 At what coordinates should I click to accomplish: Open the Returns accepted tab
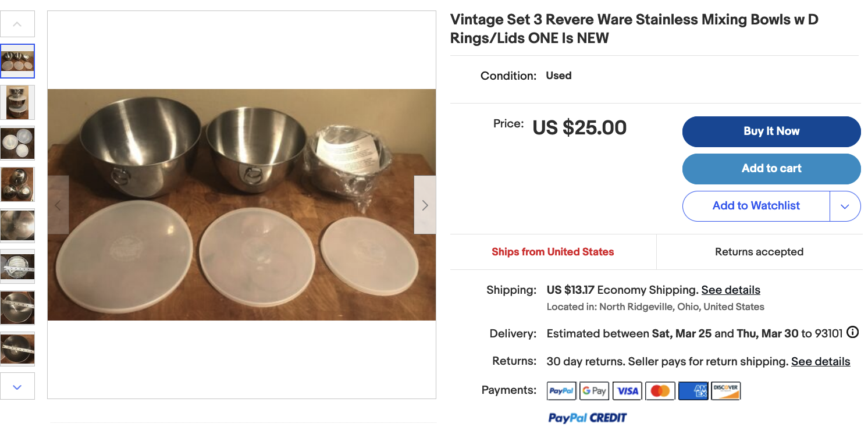coord(759,251)
